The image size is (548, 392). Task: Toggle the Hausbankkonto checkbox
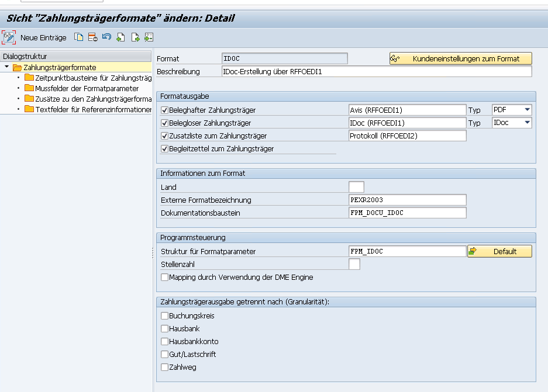coord(164,342)
